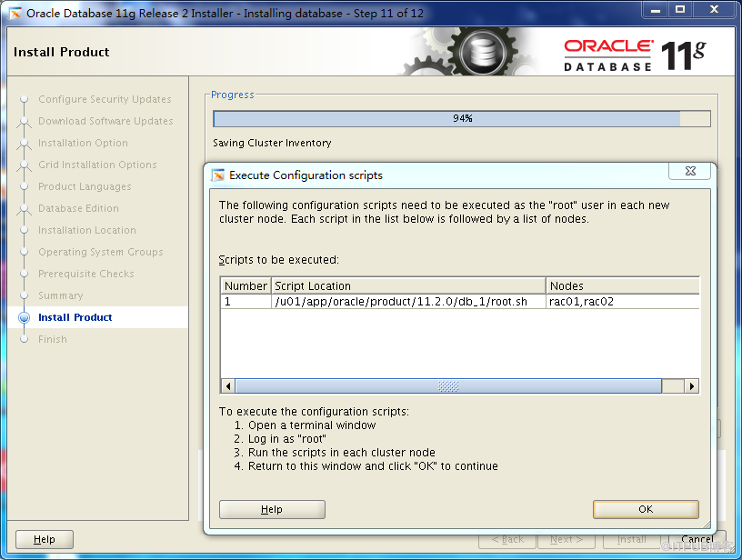The width and height of the screenshot is (742, 560).
Task: Click the Finish step bullet icon
Action: 25,339
